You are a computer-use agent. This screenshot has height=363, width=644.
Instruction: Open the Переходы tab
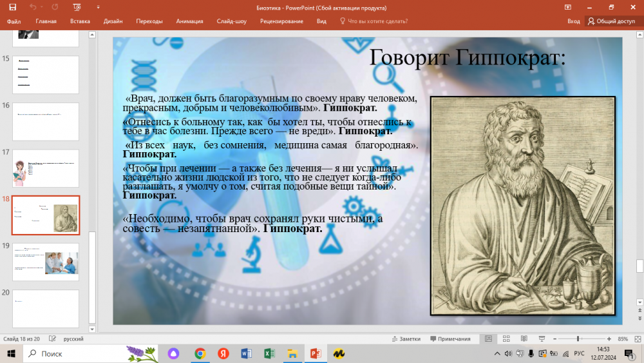coord(149,21)
